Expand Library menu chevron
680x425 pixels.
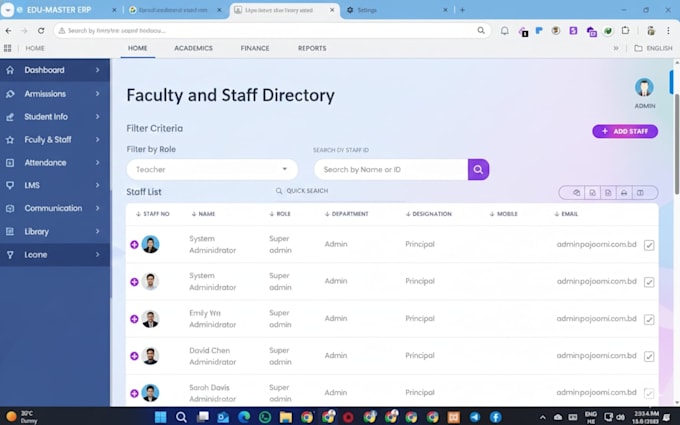click(98, 231)
